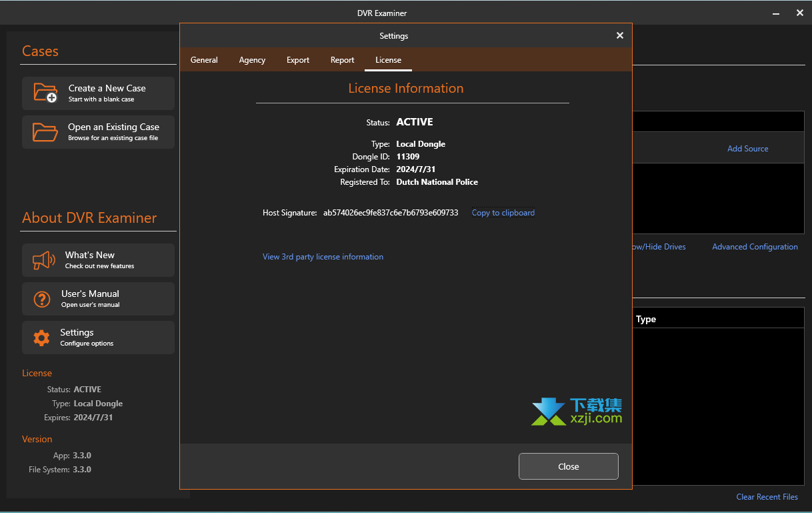Click the sidebar Type Local Dongle value
812x513 pixels.
point(98,404)
